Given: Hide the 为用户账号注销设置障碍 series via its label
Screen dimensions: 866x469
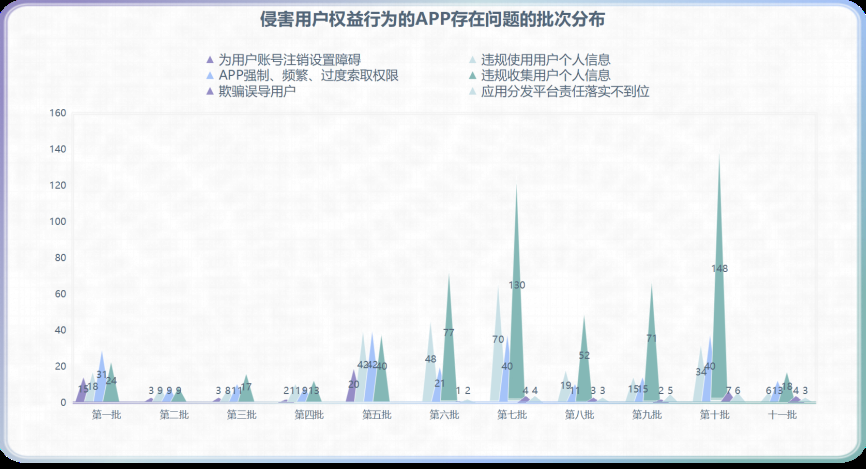Looking at the screenshot, I should 290,60.
